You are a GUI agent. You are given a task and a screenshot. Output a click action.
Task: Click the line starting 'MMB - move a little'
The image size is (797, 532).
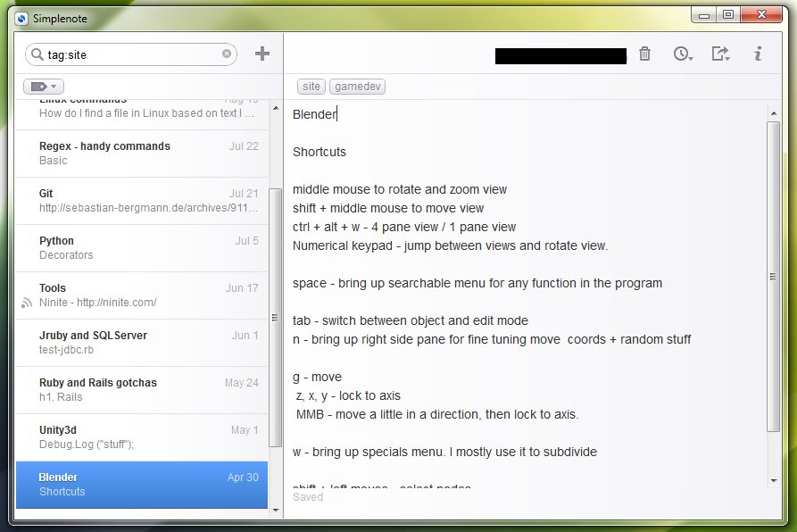437,415
